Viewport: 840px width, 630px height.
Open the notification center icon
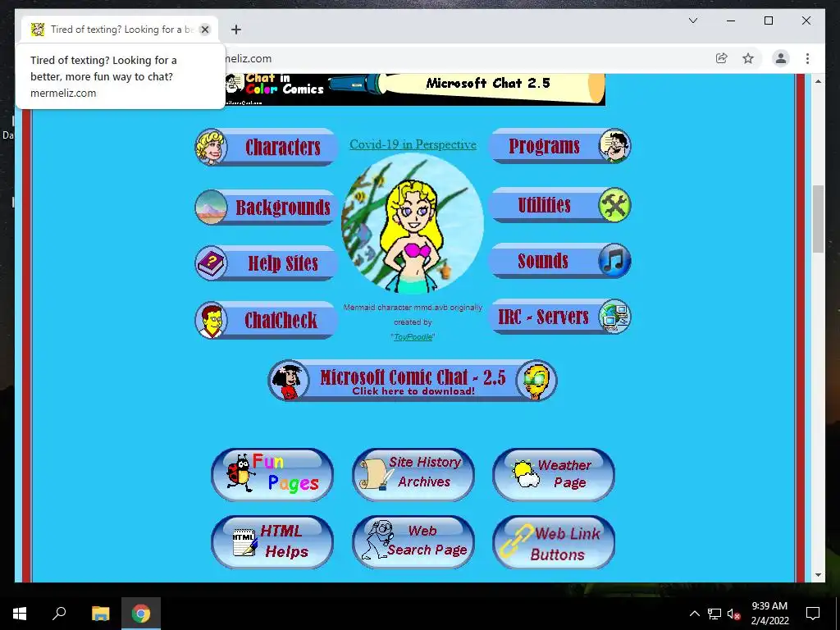click(x=813, y=614)
